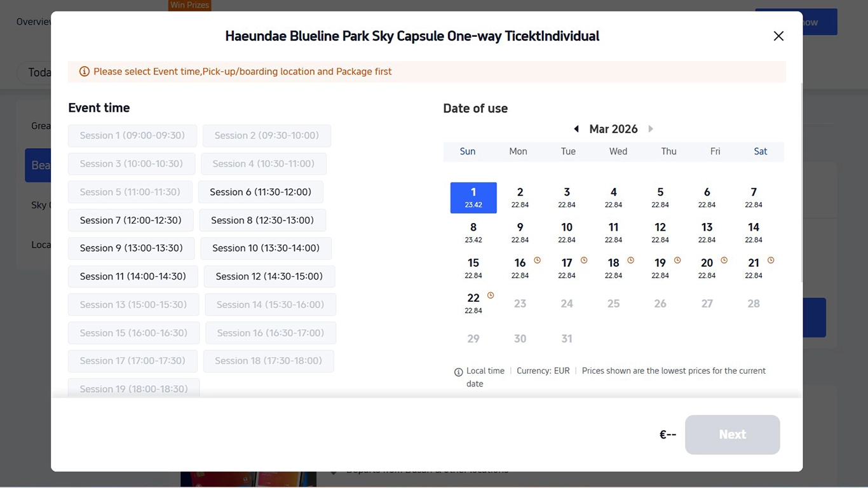868x488 pixels.
Task: Select Saturday March 7
Action: click(x=754, y=198)
